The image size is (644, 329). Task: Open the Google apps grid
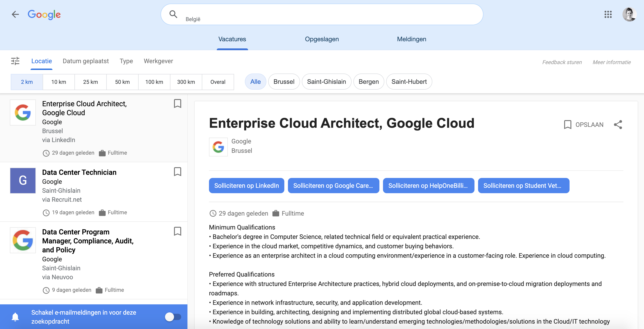tap(608, 14)
